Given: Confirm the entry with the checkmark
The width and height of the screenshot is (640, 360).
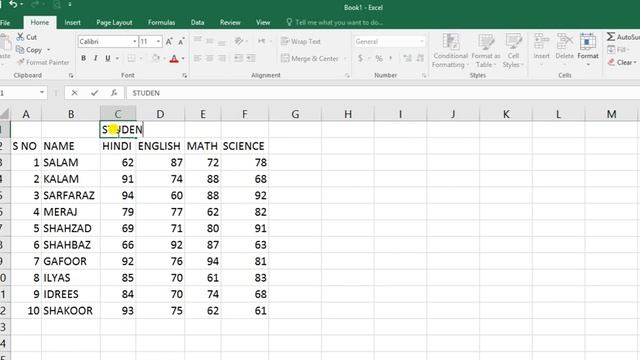Looking at the screenshot, I should (x=94, y=93).
